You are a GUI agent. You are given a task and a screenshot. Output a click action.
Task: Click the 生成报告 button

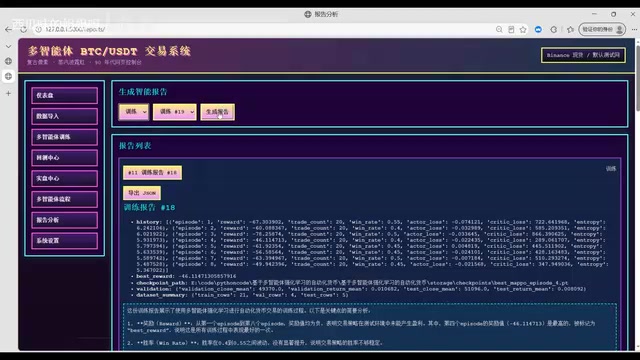(x=218, y=112)
